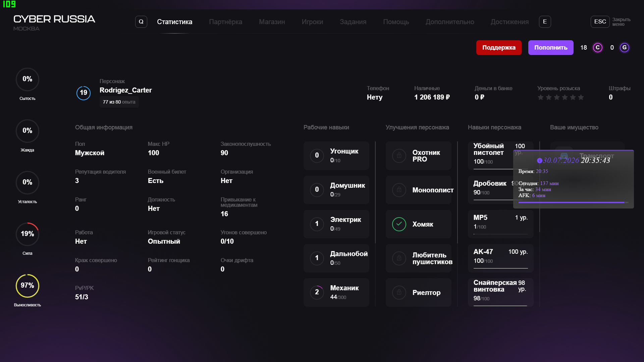The width and height of the screenshot is (644, 362).
Task: Click the Усталость circular gauge
Action: (28, 183)
